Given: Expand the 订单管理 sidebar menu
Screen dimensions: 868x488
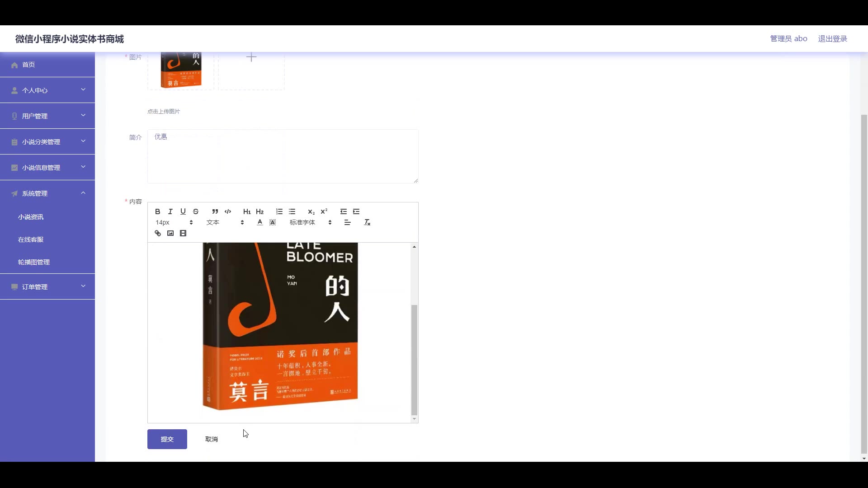Looking at the screenshot, I should click(x=47, y=287).
